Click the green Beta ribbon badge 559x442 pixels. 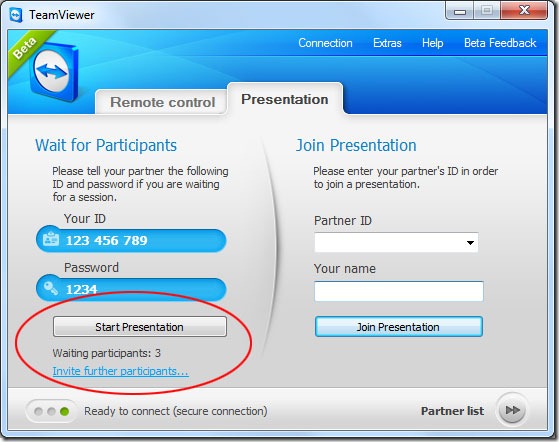click(x=26, y=49)
